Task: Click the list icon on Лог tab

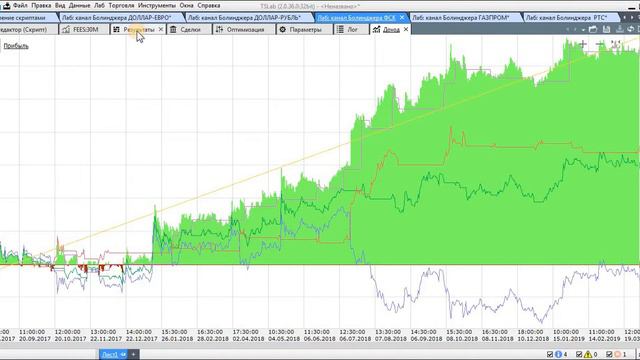Action: (x=340, y=29)
